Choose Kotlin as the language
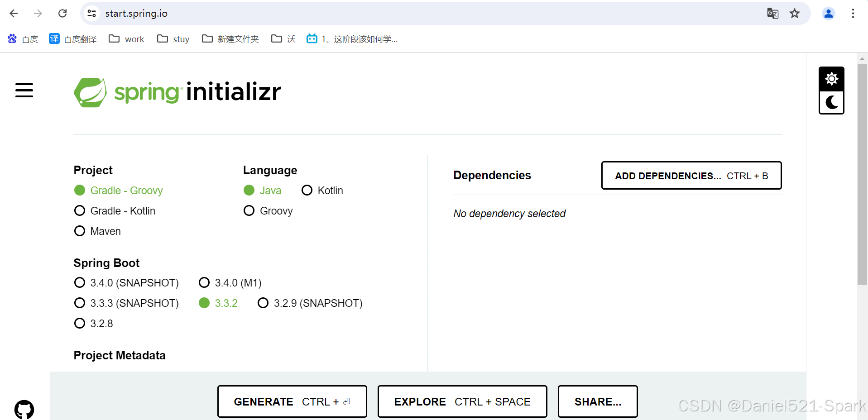Viewport: 868px width, 420px height. [307, 190]
